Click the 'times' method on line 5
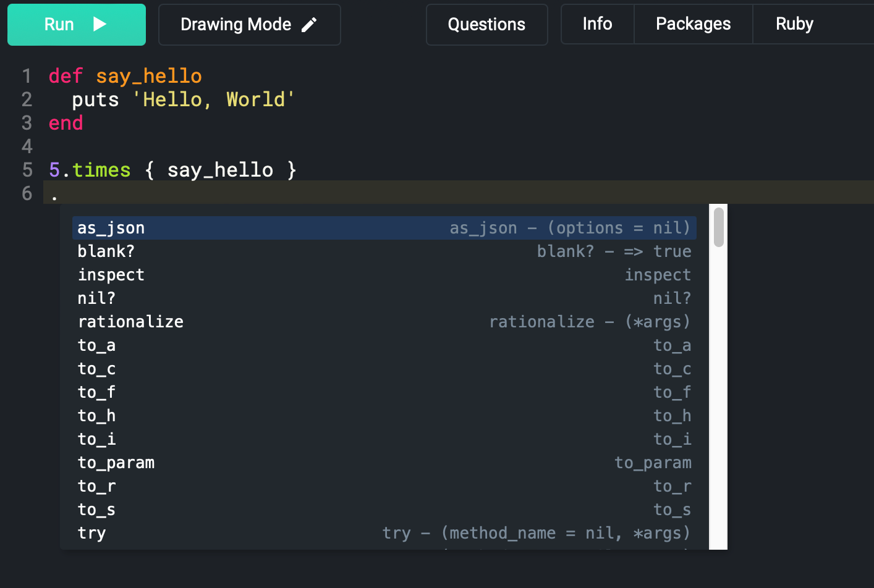874x588 pixels. coord(101,170)
